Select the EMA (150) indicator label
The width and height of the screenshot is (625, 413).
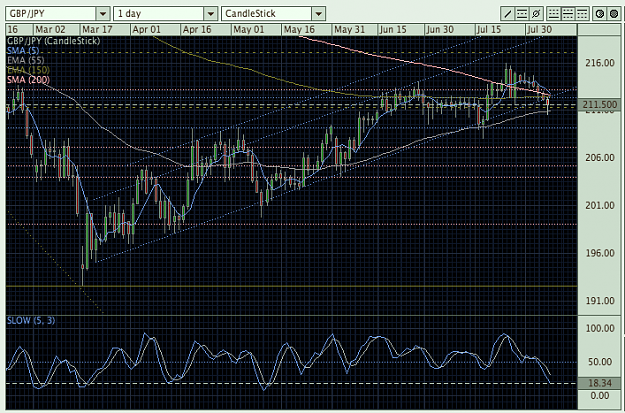(x=28, y=70)
